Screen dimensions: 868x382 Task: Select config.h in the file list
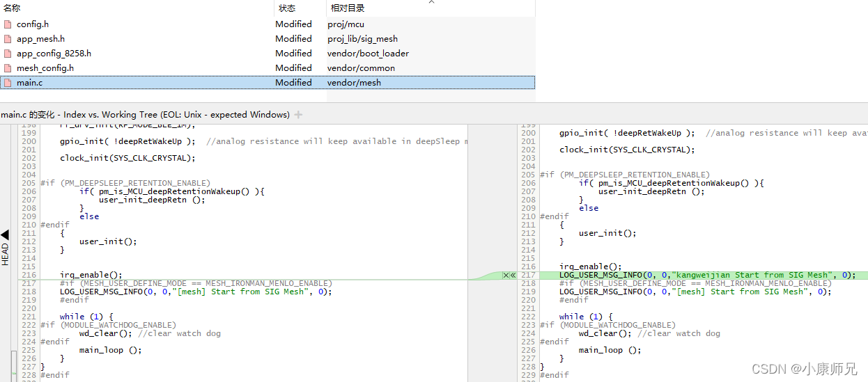coord(33,24)
